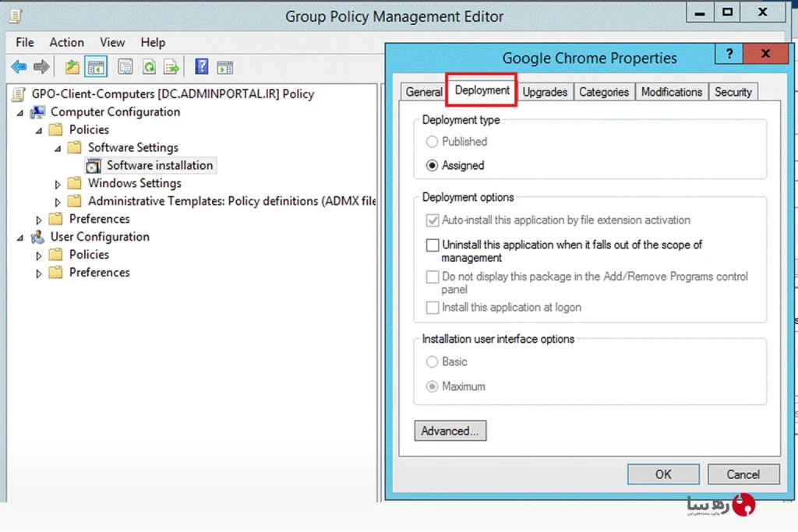Check Do not display in Add/Remove Programs

pyautogui.click(x=433, y=277)
